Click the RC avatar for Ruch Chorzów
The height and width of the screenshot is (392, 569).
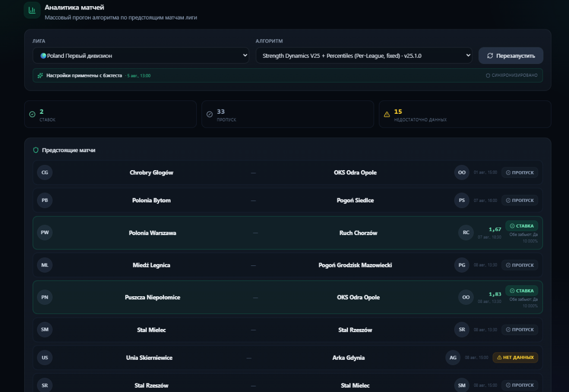coord(466,233)
